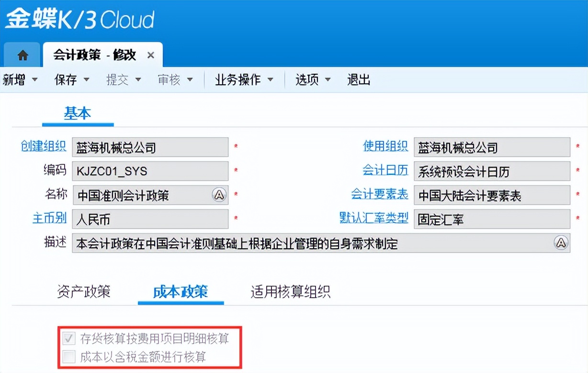
Task: Toggle 存货核算按费用项目明细核算 checkbox
Action: pyautogui.click(x=68, y=339)
